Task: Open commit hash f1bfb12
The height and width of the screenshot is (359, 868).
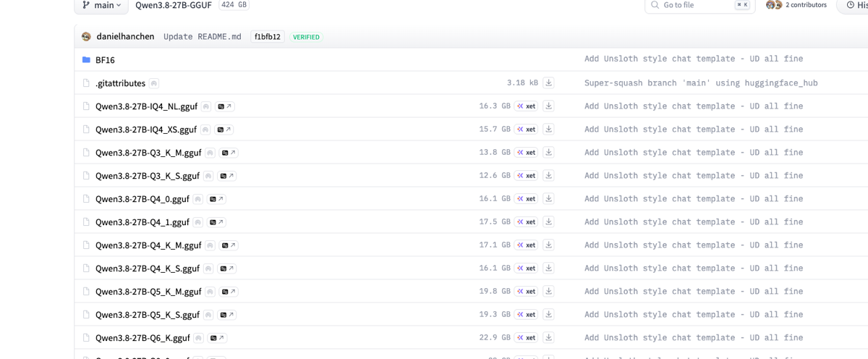Action: pyautogui.click(x=267, y=37)
